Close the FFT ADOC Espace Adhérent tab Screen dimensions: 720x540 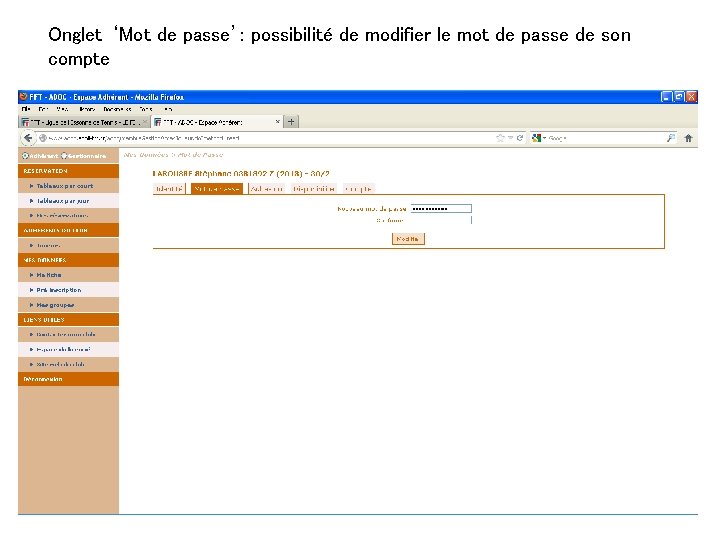tap(277, 122)
